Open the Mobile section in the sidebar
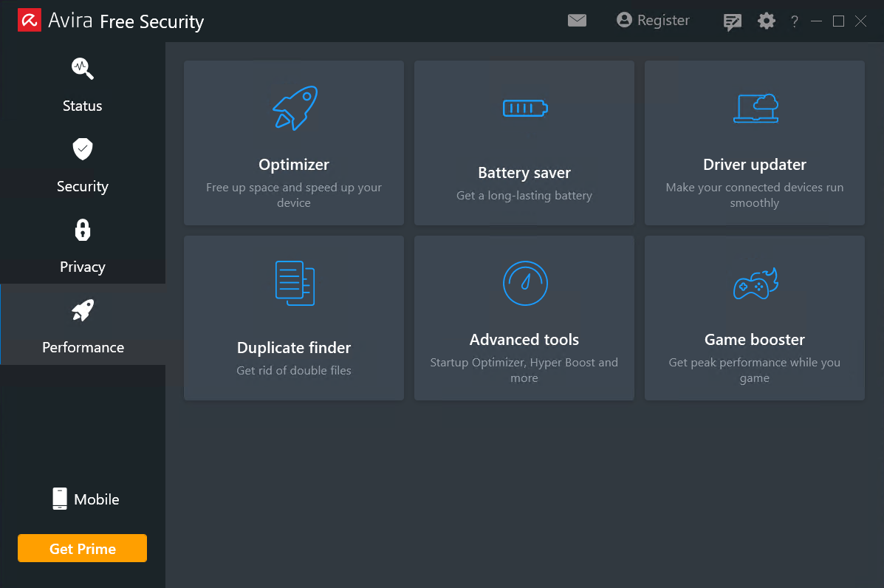The width and height of the screenshot is (884, 588). pyautogui.click(x=84, y=499)
